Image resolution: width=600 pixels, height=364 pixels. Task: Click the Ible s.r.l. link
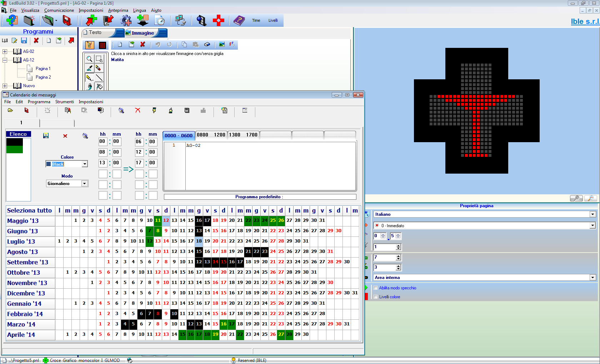[585, 21]
